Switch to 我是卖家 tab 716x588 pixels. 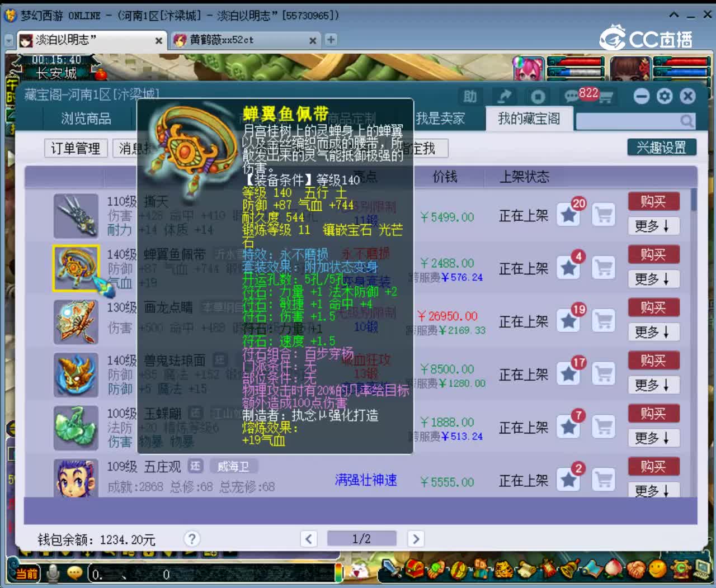click(440, 118)
